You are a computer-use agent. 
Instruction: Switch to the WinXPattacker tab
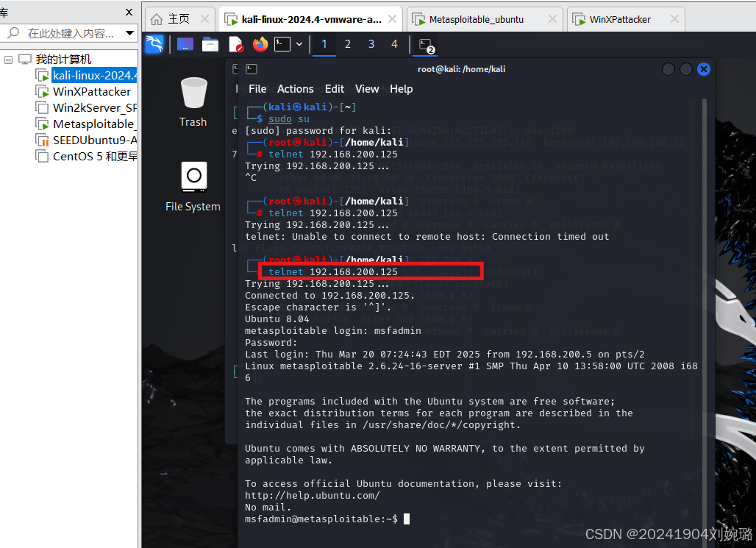click(x=626, y=19)
